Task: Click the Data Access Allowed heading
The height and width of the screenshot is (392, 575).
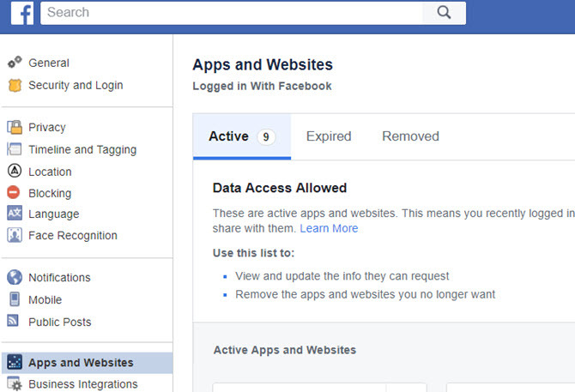Action: tap(280, 188)
